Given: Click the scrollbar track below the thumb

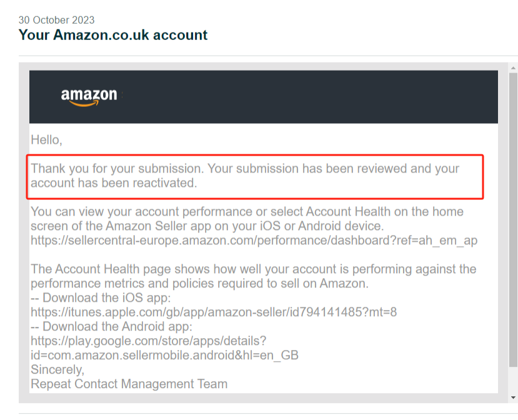Looking at the screenshot, I should coord(513,380).
